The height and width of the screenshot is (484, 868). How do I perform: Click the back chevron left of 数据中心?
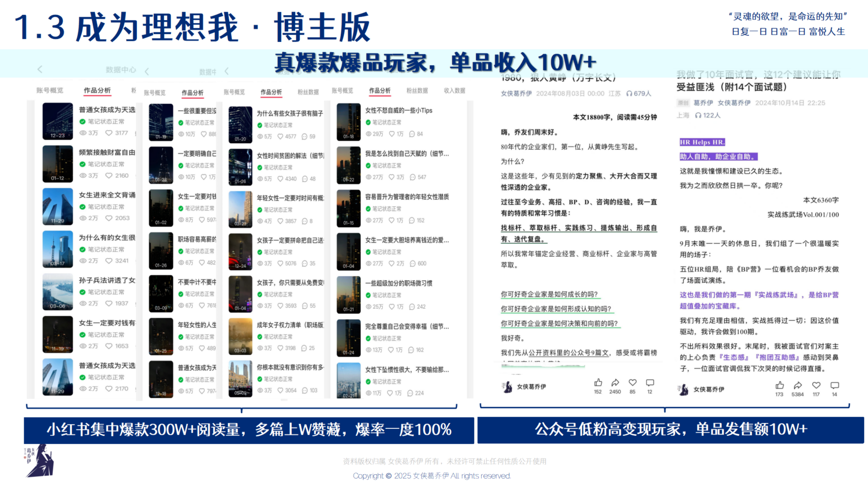40,69
